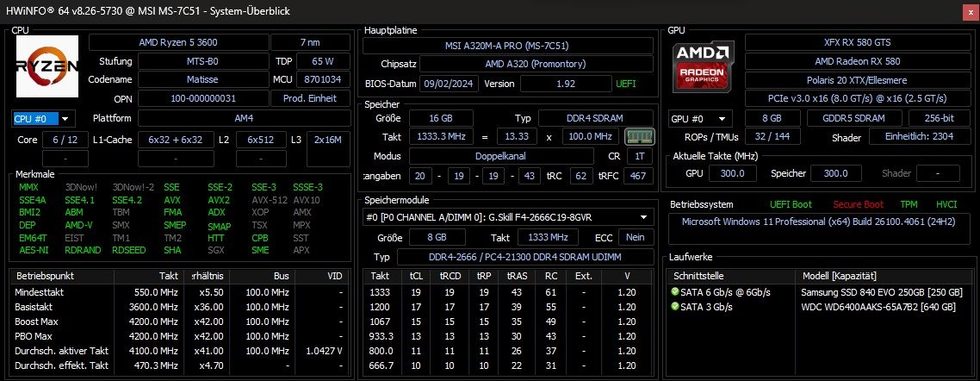This screenshot has width=980, height=381.
Task: Click the DDR4 SDRAM Typ field
Action: (x=596, y=118)
